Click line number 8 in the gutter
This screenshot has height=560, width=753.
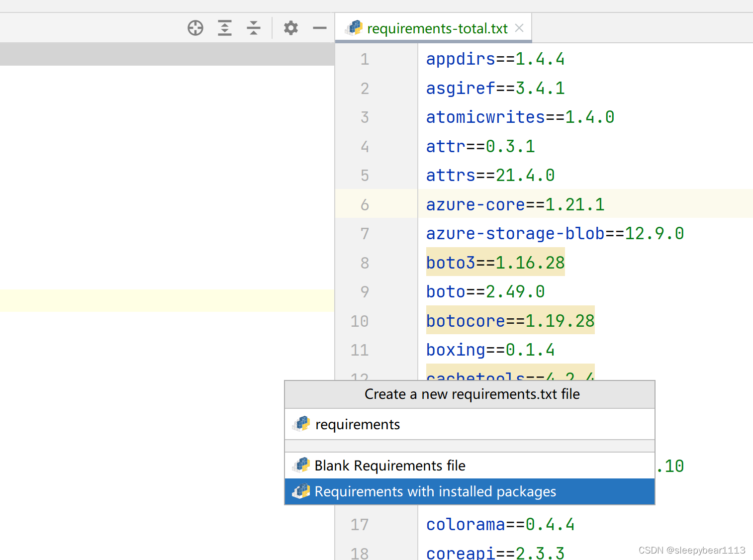tap(365, 263)
